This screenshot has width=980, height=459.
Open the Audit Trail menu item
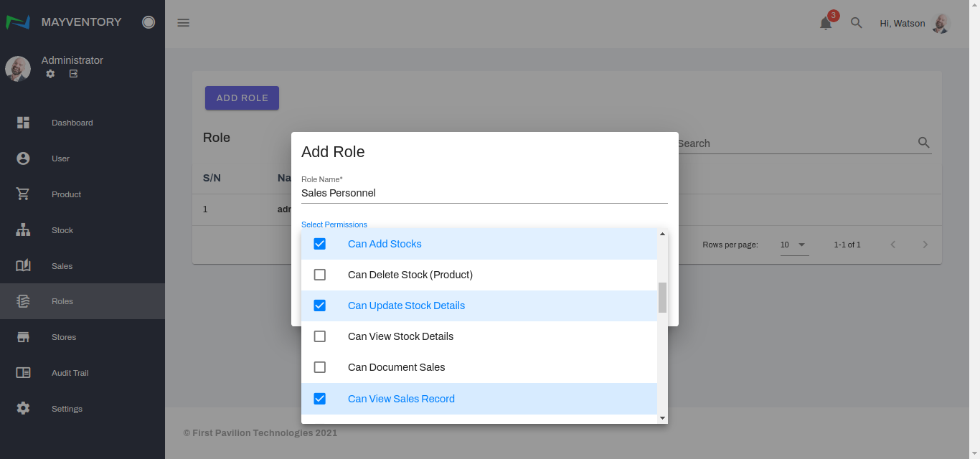click(x=70, y=373)
